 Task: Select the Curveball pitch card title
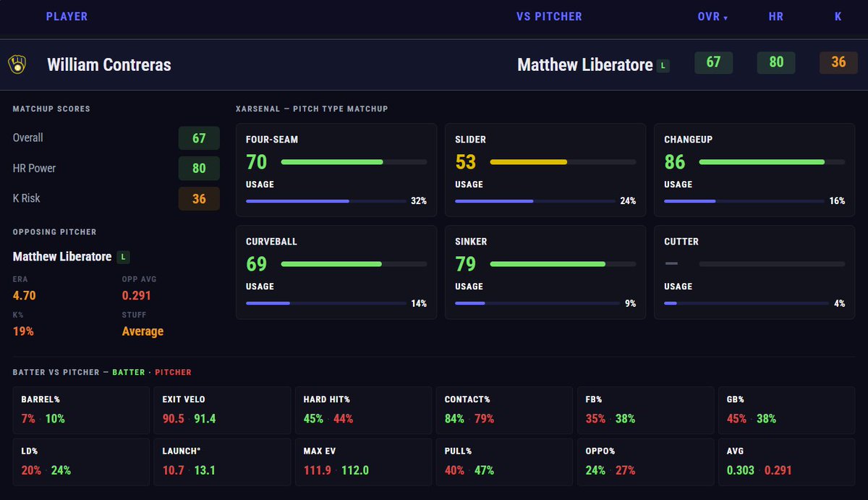coord(271,242)
